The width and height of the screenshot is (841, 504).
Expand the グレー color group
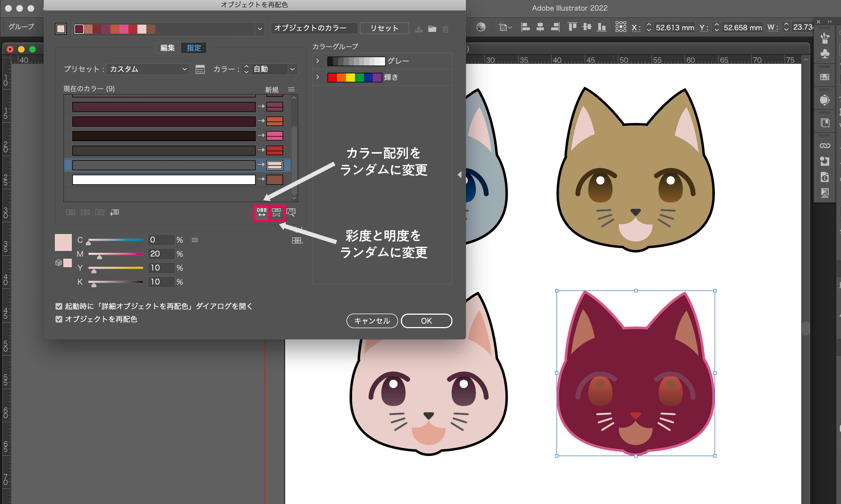[x=318, y=61]
